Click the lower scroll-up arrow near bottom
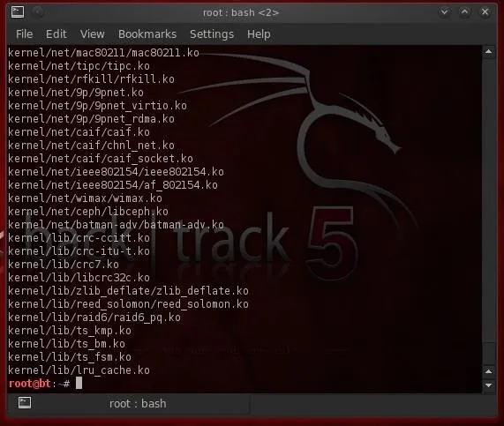This screenshot has height=426, width=504. coord(489,371)
